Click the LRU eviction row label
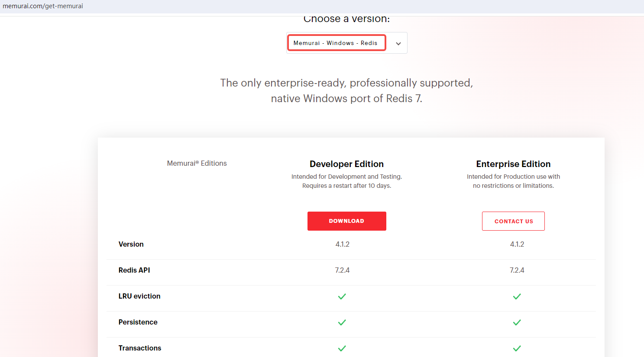The height and width of the screenshot is (357, 644). [x=139, y=296]
